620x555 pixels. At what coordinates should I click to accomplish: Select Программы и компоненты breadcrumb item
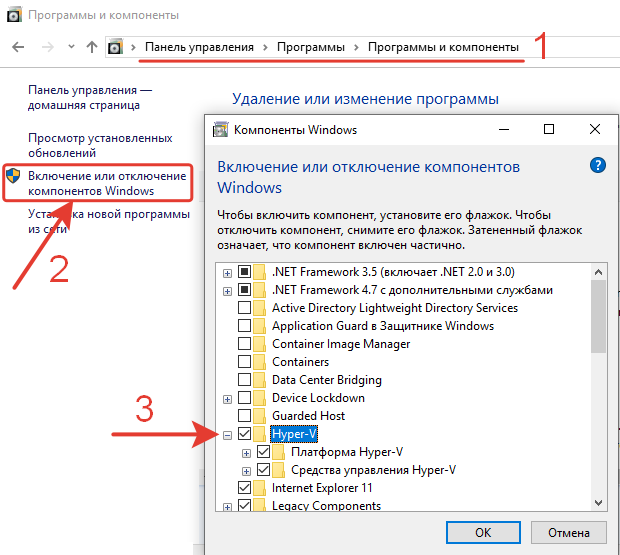[443, 47]
